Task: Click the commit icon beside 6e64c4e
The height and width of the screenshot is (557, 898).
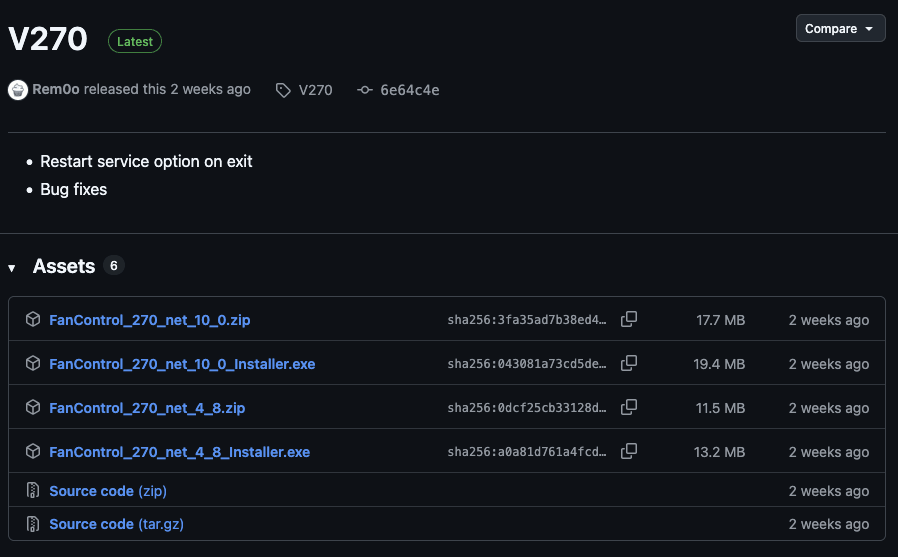Action: tap(365, 90)
